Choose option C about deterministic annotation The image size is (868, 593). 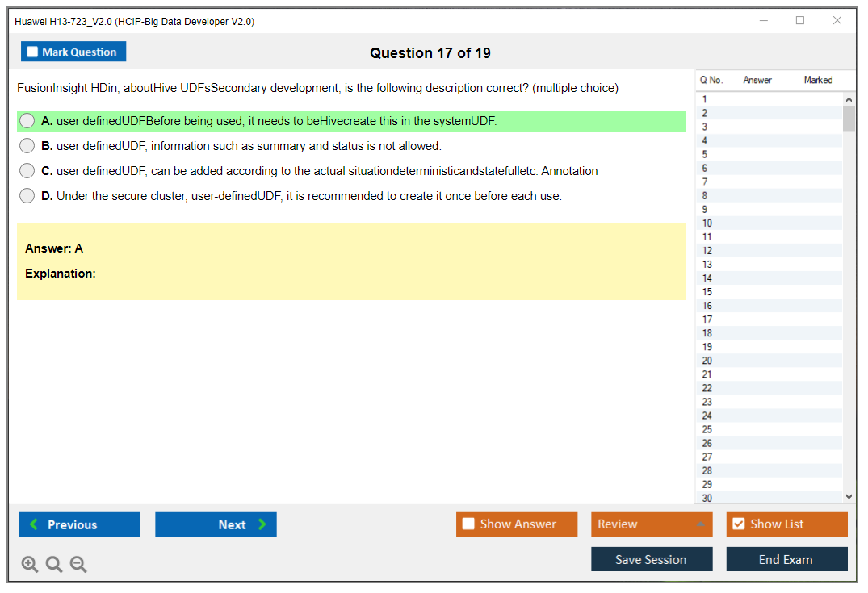tap(27, 171)
